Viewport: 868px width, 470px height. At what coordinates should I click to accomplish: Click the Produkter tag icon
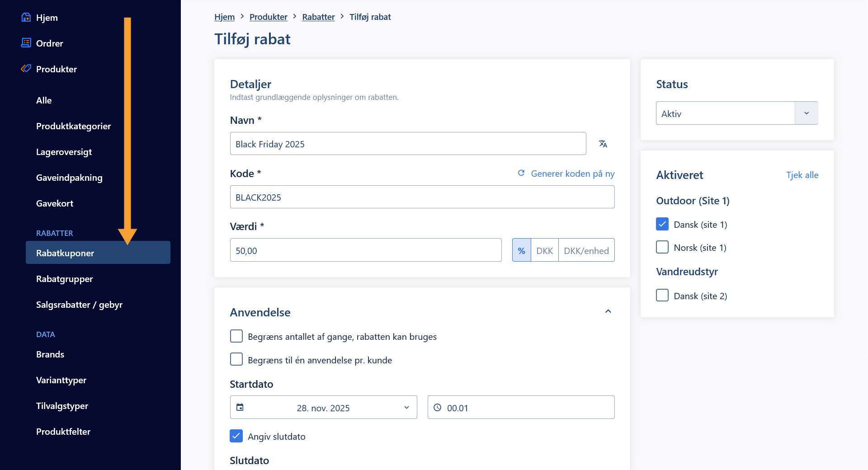click(26, 69)
